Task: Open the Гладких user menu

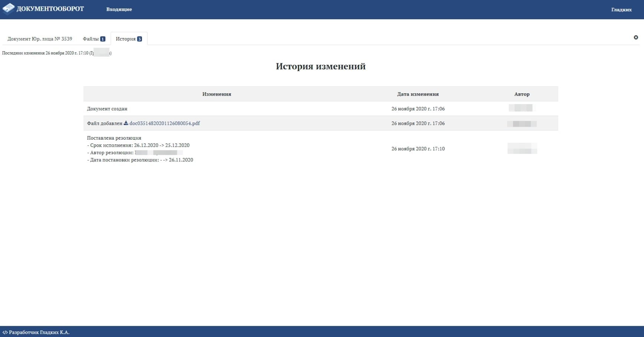Action: click(x=621, y=10)
